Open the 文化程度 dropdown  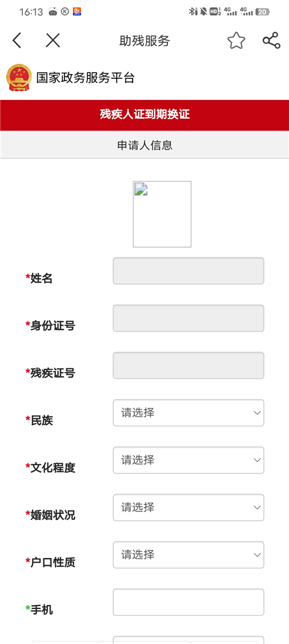click(x=188, y=460)
